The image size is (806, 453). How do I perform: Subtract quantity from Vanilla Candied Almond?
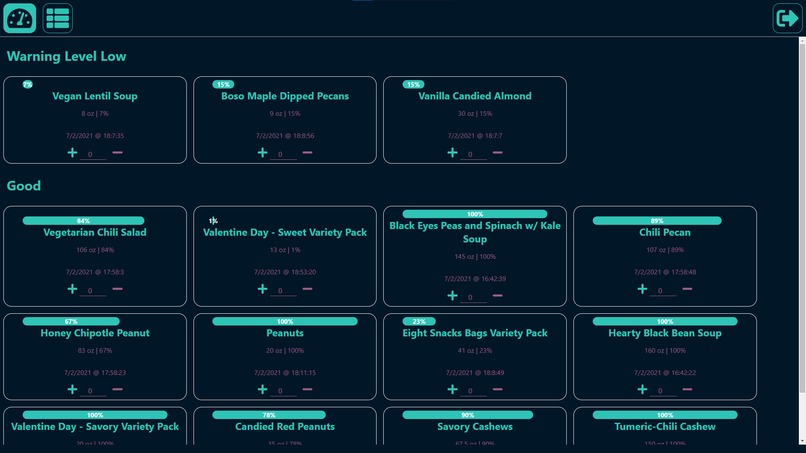pos(498,153)
